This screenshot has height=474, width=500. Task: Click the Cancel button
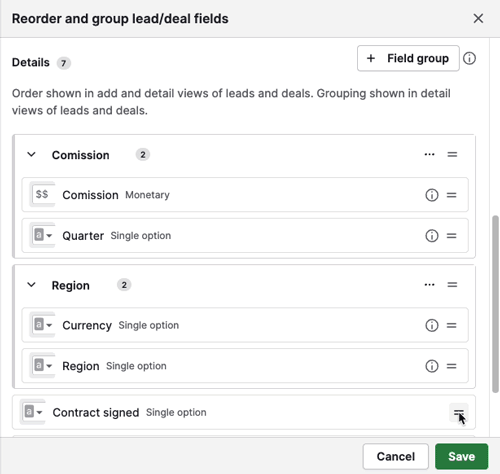pos(396,456)
